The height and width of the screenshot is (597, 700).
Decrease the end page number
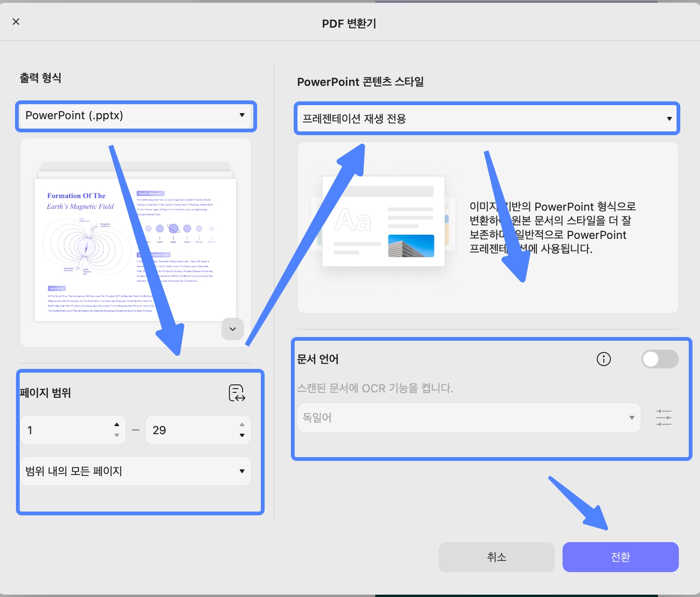point(242,436)
